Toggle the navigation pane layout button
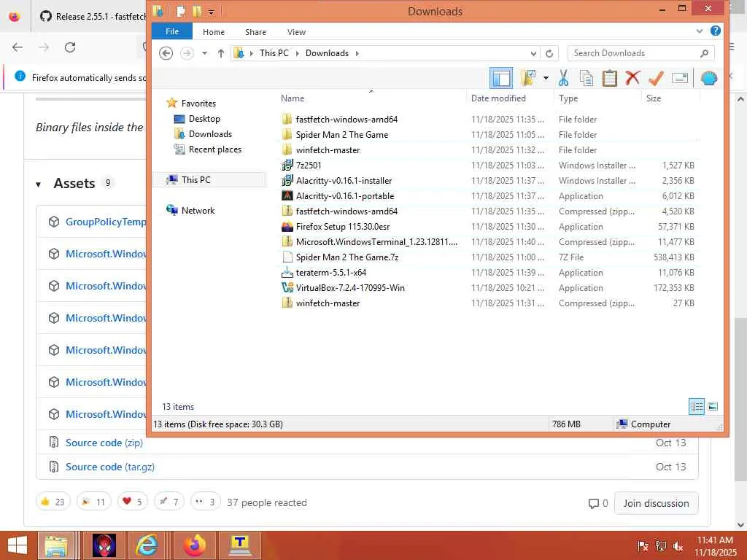Image resolution: width=747 pixels, height=560 pixels. 501,78
